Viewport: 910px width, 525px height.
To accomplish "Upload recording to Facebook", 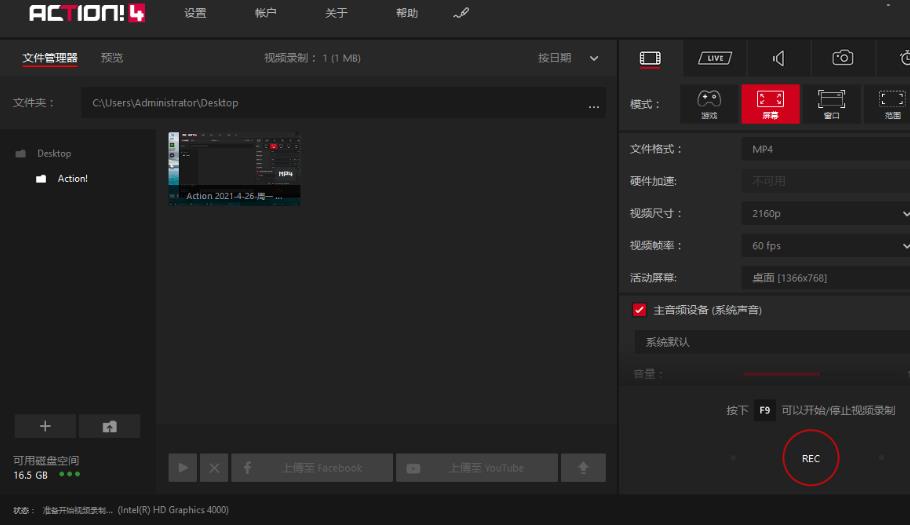I will (312, 468).
